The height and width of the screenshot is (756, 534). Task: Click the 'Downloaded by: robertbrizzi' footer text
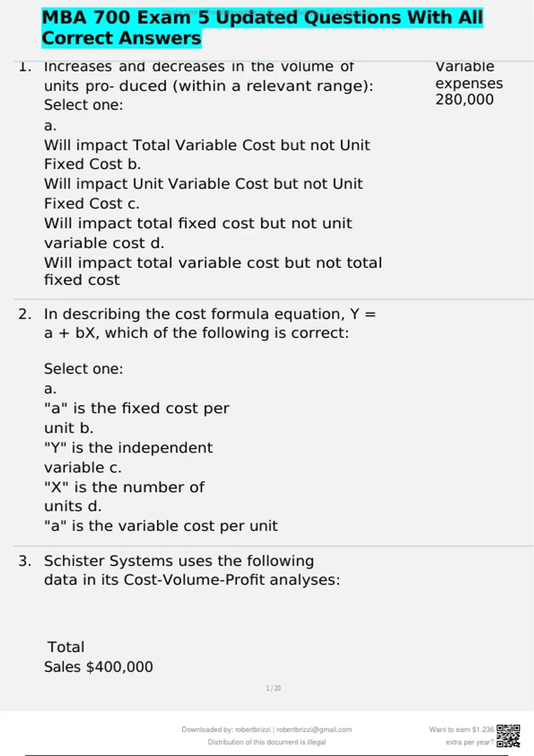(266, 729)
